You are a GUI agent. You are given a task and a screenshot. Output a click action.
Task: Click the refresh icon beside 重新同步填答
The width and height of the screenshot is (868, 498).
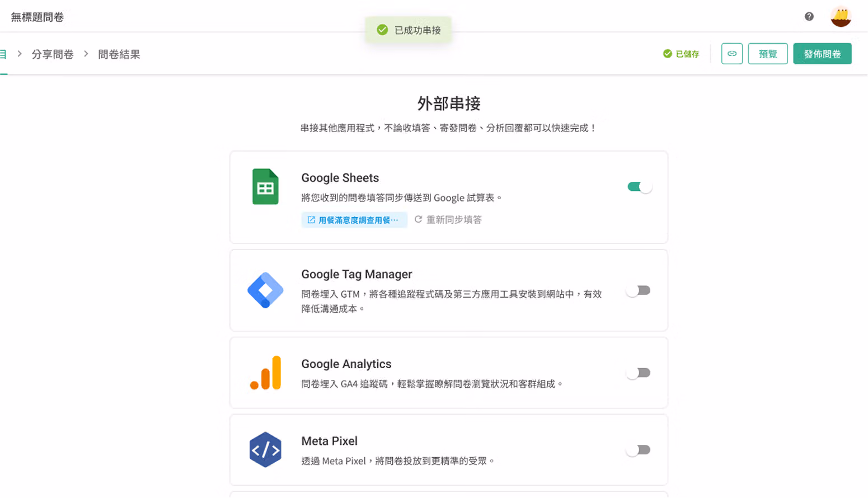pos(418,219)
